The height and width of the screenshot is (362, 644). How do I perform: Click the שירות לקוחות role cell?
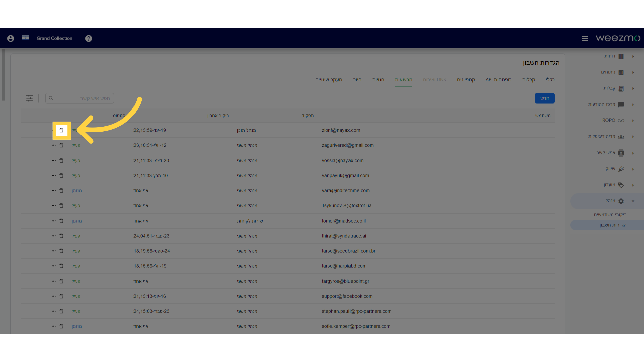[x=250, y=221]
